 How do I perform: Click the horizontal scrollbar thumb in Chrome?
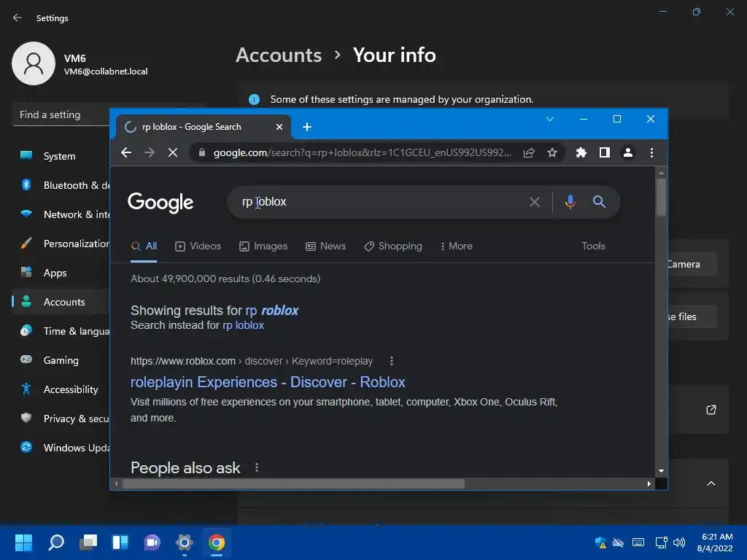[x=293, y=483]
